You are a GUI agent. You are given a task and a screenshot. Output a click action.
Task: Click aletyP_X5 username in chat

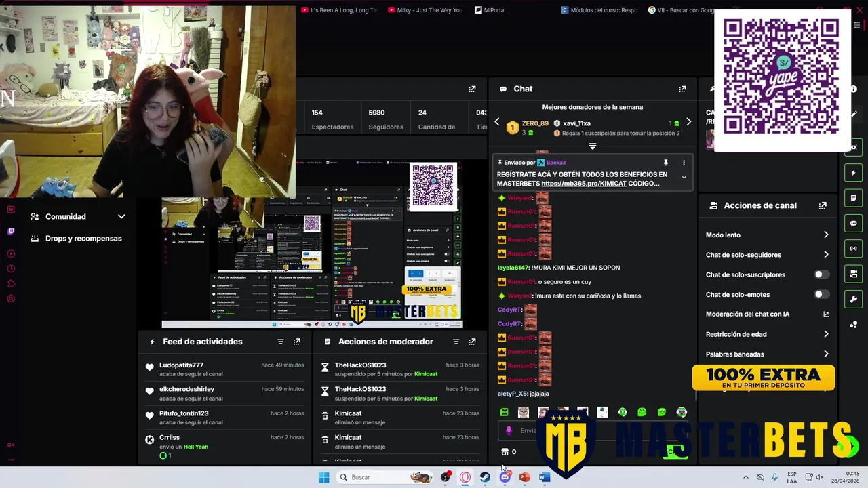[512, 394]
